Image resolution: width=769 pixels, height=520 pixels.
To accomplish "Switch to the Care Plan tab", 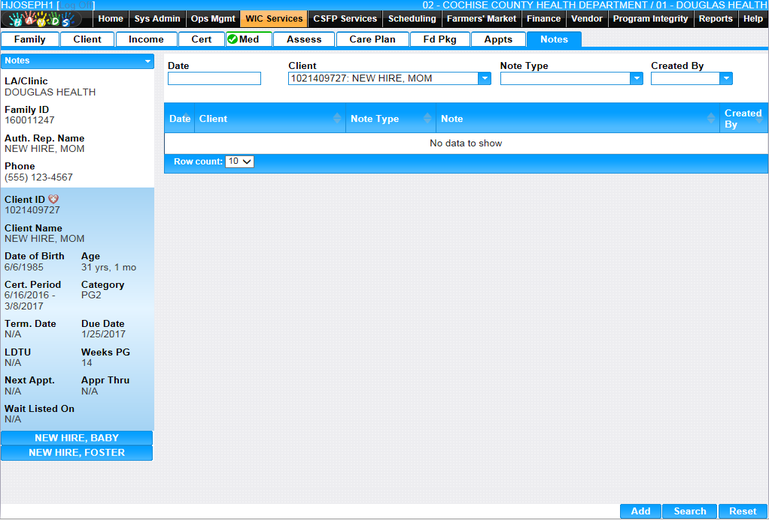I will click(x=372, y=40).
